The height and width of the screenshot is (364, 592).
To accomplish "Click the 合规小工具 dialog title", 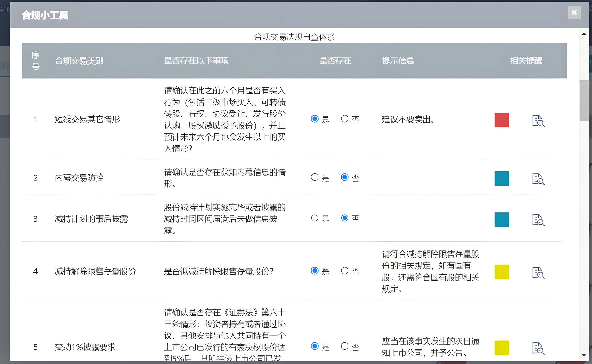I will (45, 15).
